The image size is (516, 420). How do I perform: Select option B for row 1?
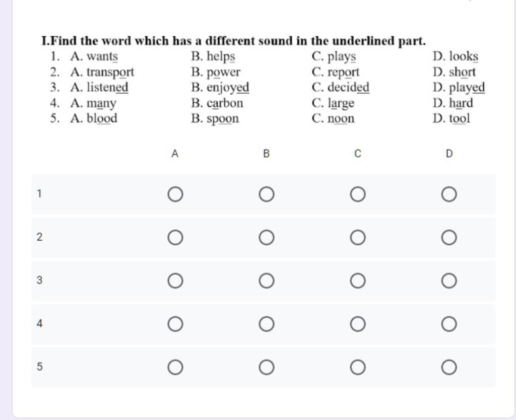pyautogui.click(x=266, y=194)
